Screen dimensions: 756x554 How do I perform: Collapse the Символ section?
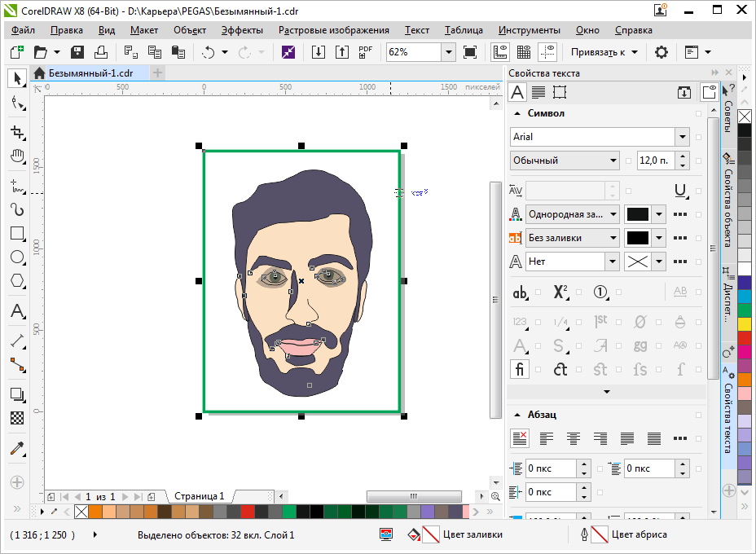tap(516, 114)
